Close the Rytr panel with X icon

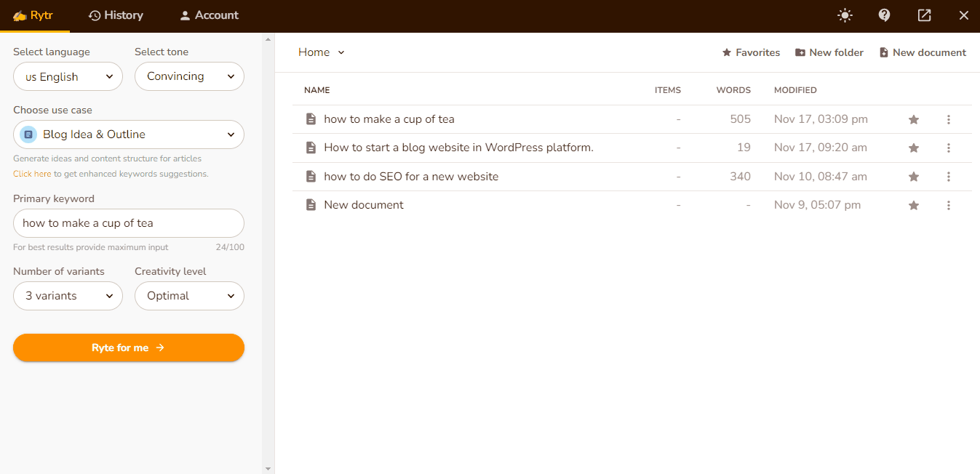(964, 15)
